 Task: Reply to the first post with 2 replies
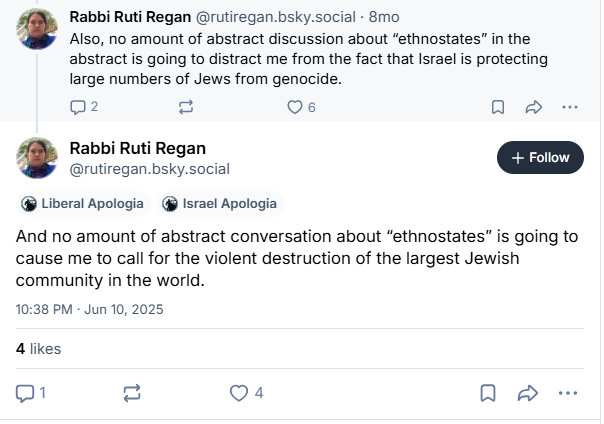[84, 107]
